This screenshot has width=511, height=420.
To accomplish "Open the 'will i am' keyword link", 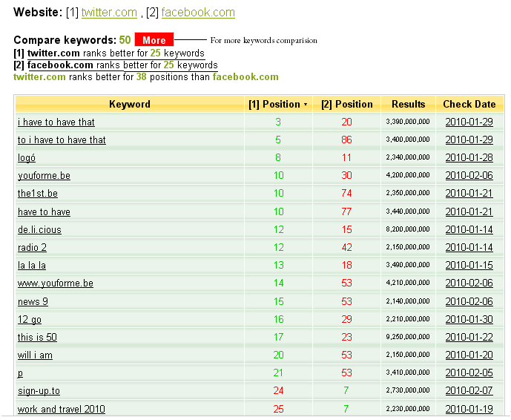I will click(x=35, y=355).
